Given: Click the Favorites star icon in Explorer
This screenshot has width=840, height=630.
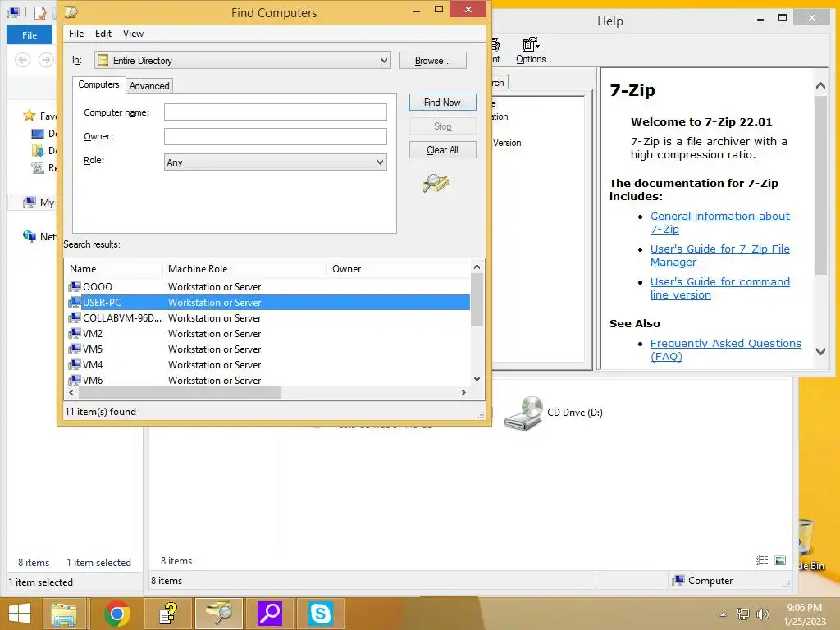Looking at the screenshot, I should (29, 115).
